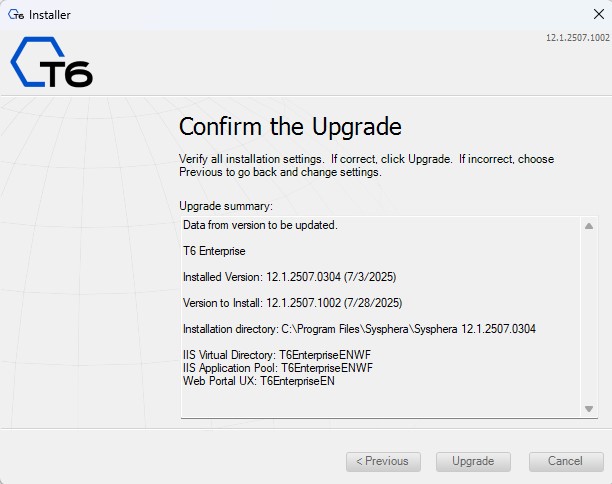
Task: Click the line 'Data from version to be updated.'
Action: [x=260, y=225]
